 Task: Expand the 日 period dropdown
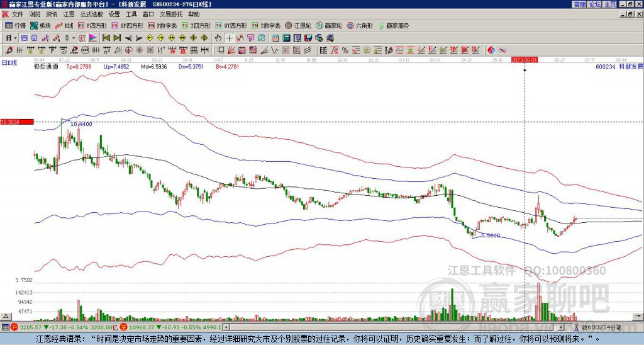[15, 38]
